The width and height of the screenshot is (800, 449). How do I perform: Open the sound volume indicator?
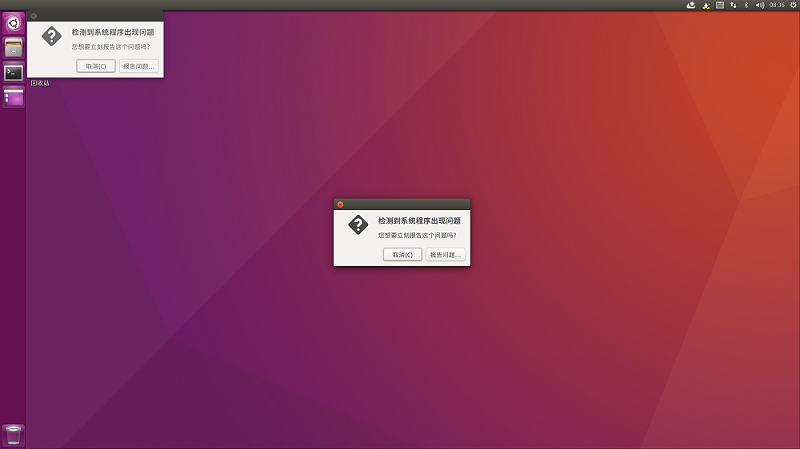(x=759, y=5)
